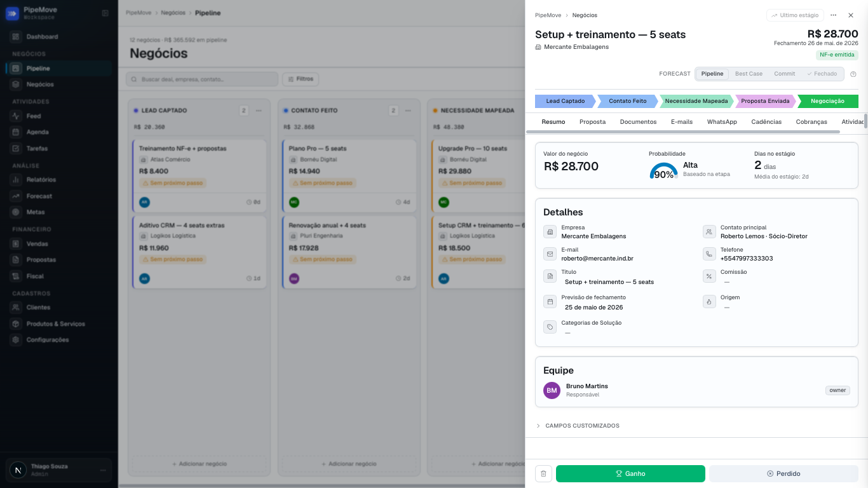Switch to the Proposta tab
The height and width of the screenshot is (488, 868).
592,121
